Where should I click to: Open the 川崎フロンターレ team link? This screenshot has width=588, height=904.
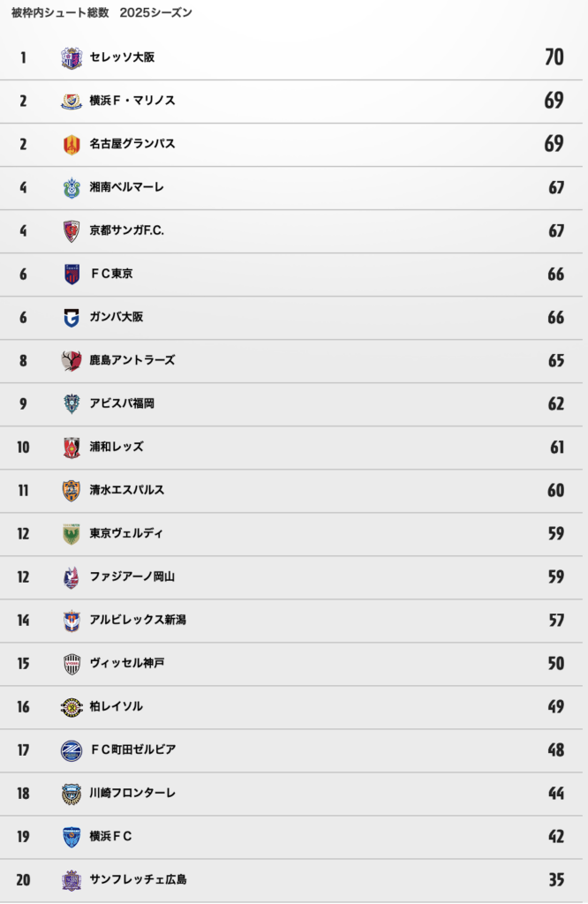point(132,793)
